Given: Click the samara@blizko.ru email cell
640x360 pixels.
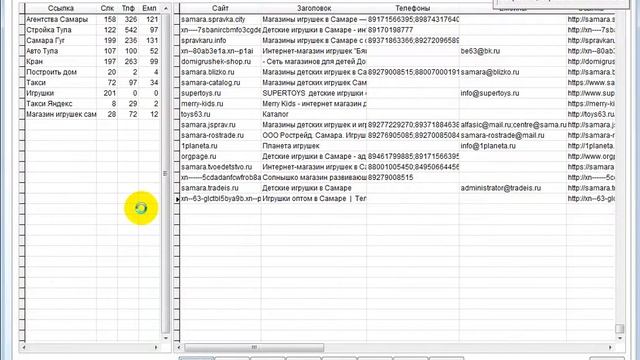Looking at the screenshot, I should pyautogui.click(x=513, y=72).
